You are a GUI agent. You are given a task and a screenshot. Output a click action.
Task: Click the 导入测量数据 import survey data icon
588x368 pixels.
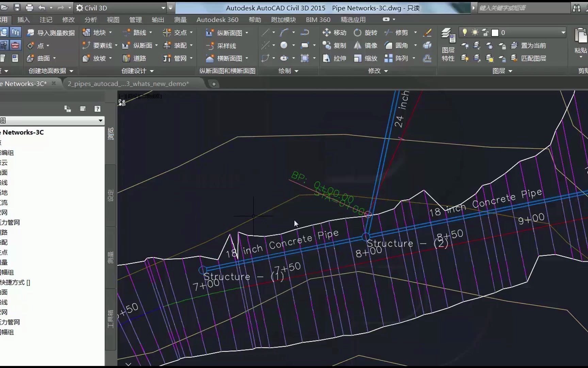[30, 32]
